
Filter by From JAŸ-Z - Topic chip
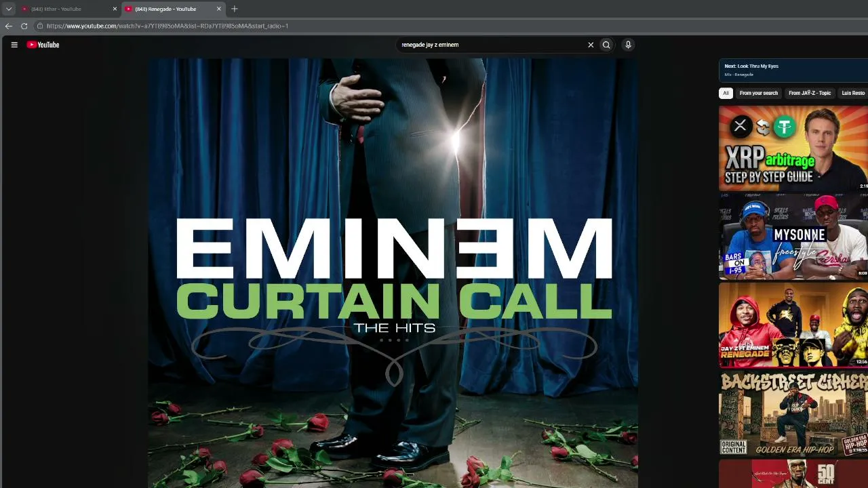(x=810, y=93)
